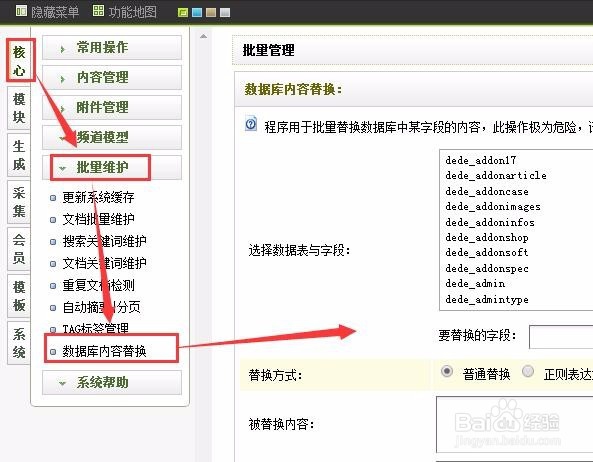Expand the 频道模型 menu group
The height and width of the screenshot is (462, 593).
coord(112,137)
